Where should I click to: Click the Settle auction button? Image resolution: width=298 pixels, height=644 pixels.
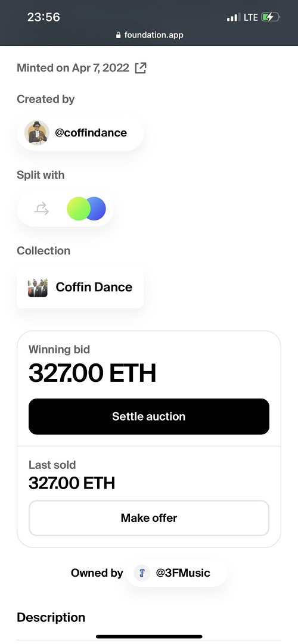[x=149, y=416]
